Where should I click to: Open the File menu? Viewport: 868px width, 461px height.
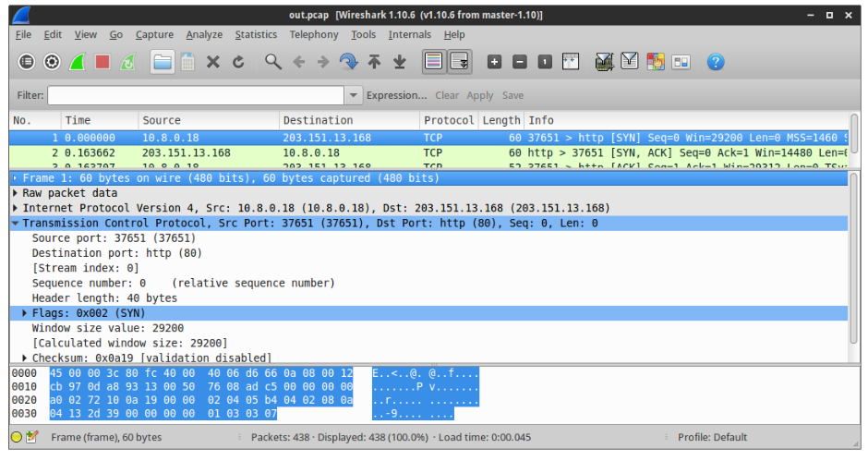tap(23, 34)
